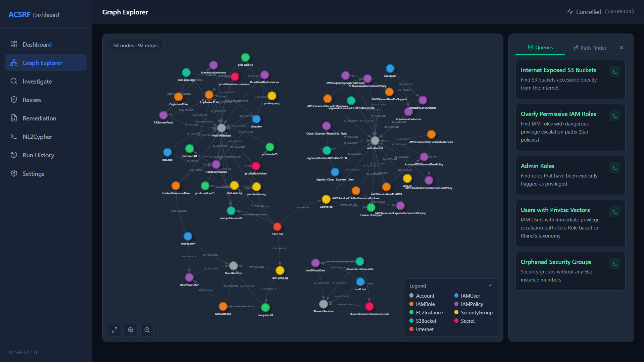
Task: Click the Secret legend color dot
Action: click(x=456, y=321)
